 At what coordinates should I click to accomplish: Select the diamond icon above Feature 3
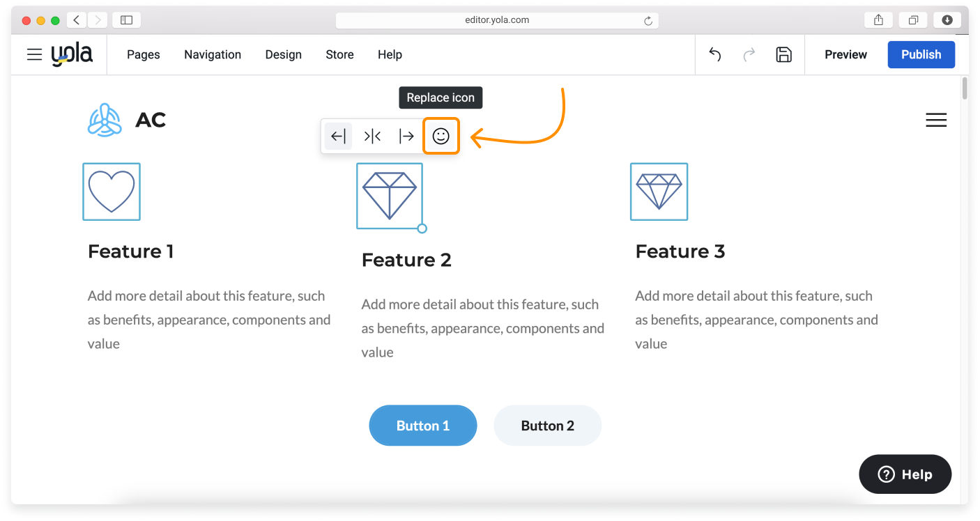(x=659, y=192)
